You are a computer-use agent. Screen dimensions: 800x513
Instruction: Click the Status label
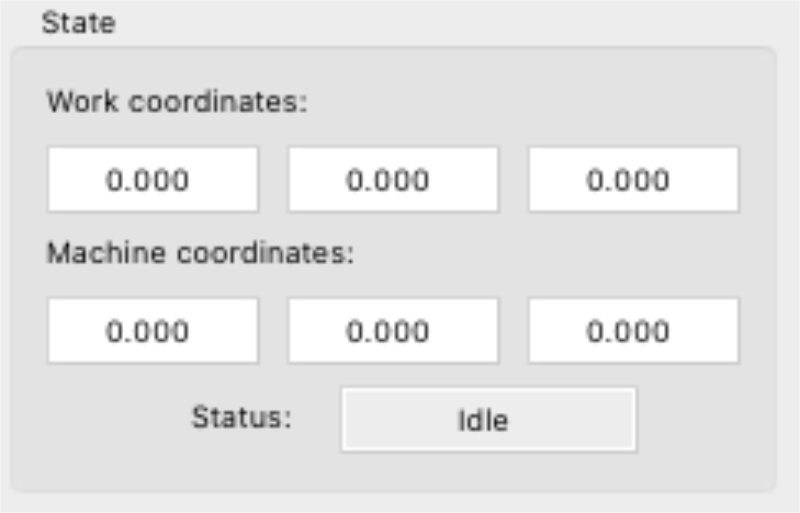pyautogui.click(x=241, y=417)
